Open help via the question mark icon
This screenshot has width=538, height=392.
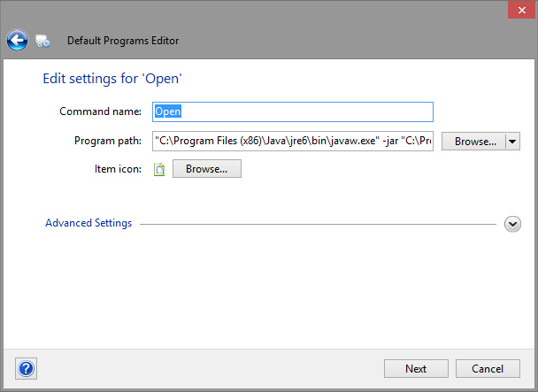(26, 368)
